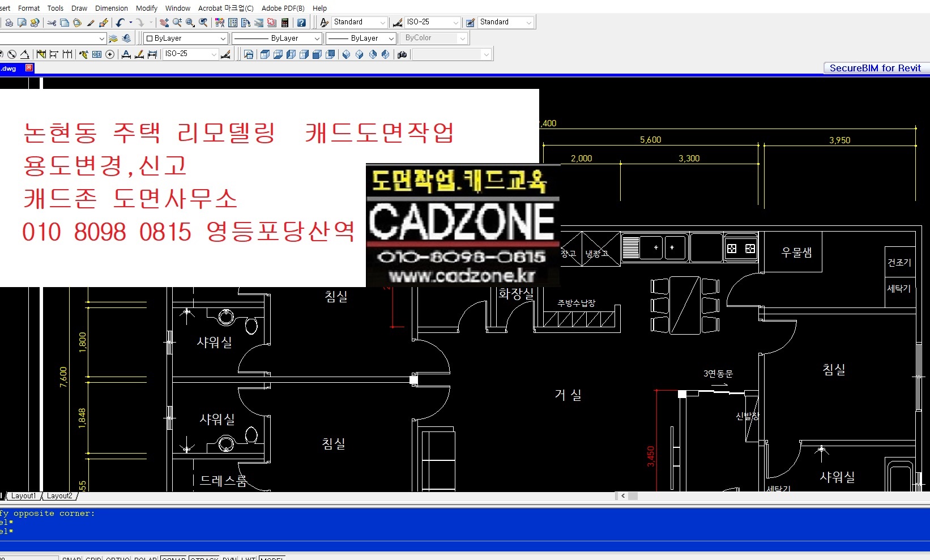
Task: Open the Table Style icon
Action: 470,23
